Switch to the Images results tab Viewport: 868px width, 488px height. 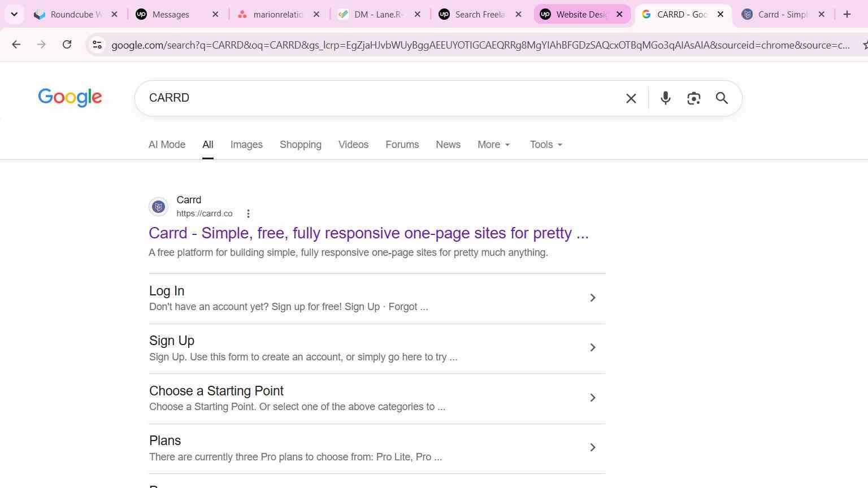click(x=246, y=145)
